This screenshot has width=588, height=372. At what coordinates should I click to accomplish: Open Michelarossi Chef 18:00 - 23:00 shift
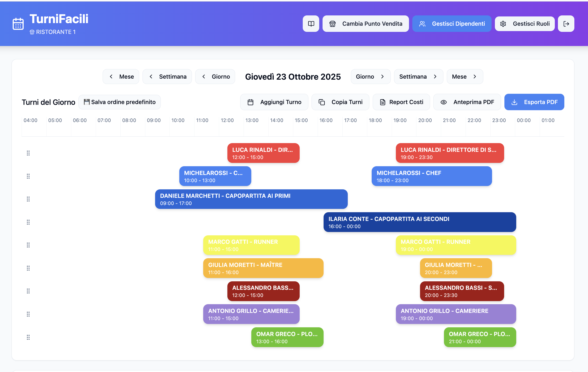[x=432, y=176]
